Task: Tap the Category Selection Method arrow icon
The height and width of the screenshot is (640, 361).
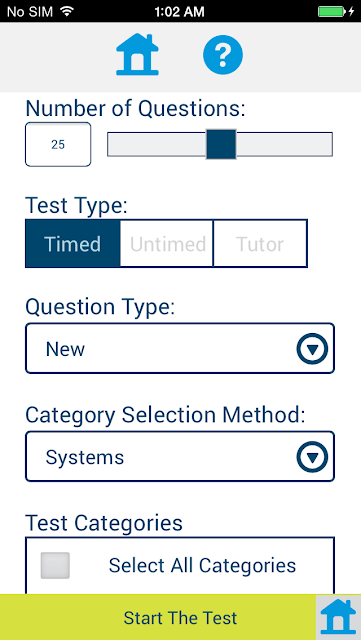Action: 312,457
